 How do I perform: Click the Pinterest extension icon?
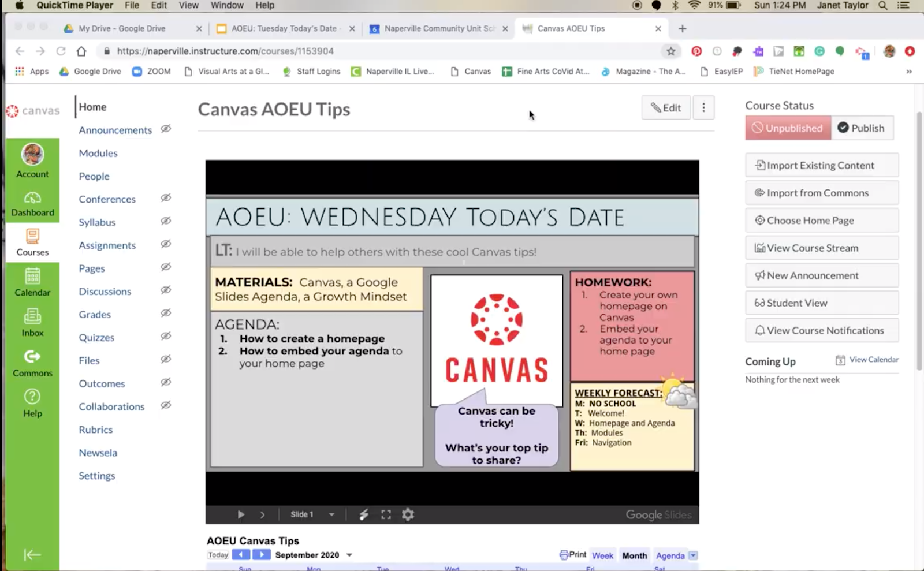pos(696,51)
